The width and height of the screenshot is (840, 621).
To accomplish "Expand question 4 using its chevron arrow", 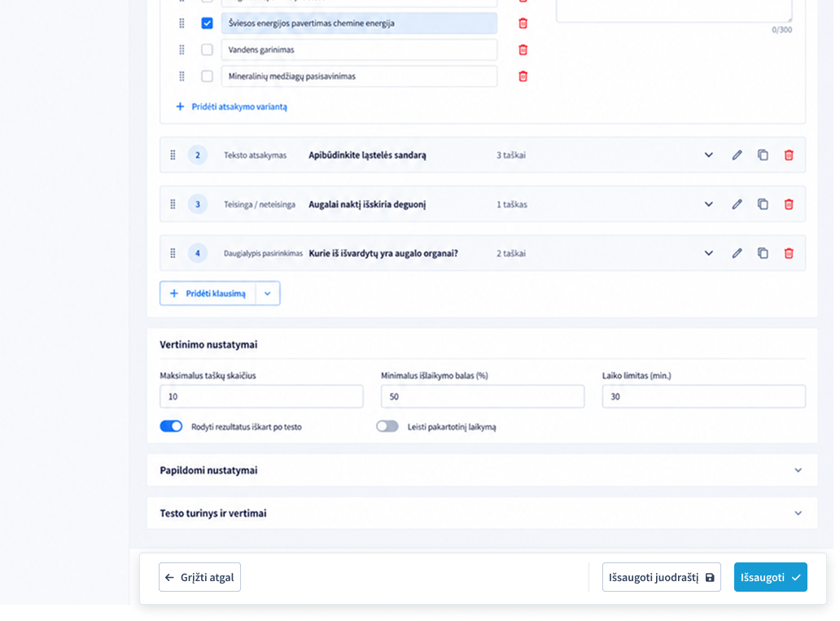I will pyautogui.click(x=709, y=253).
